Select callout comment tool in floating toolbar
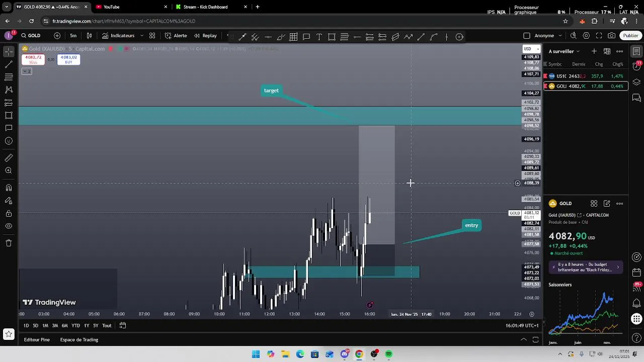This screenshot has height=362, width=644. point(306,37)
